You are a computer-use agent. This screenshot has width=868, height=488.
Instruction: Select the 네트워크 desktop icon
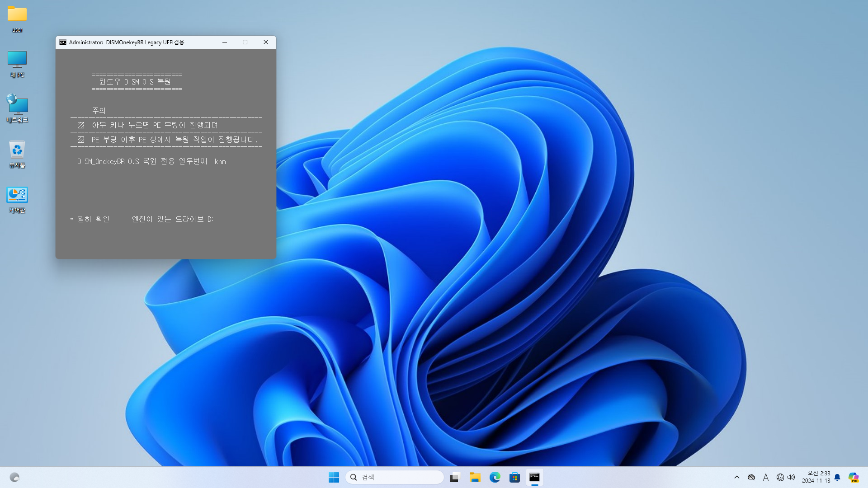[17, 108]
